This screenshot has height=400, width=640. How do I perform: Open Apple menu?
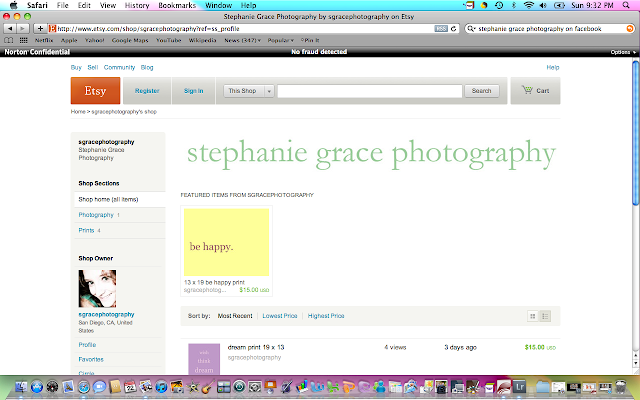click(x=13, y=5)
